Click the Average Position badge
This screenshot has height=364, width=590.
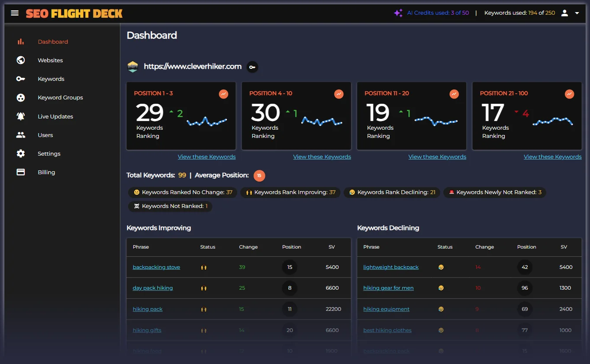259,176
